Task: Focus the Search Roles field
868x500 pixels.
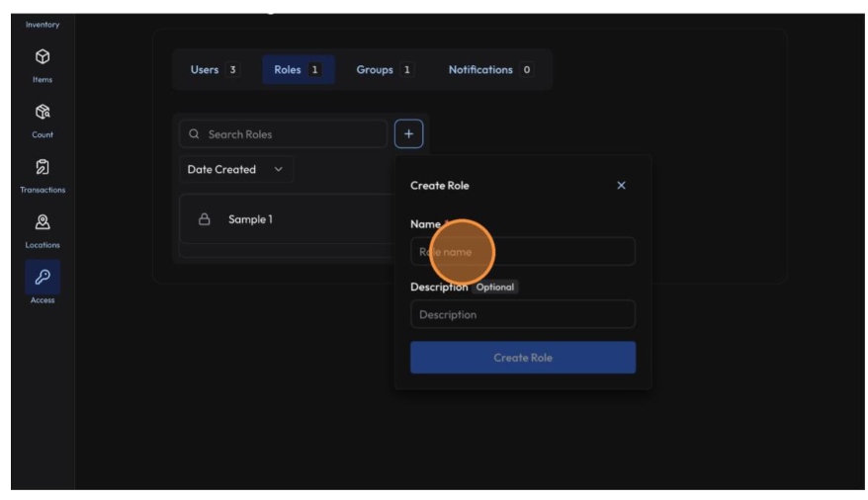Action: (x=283, y=133)
